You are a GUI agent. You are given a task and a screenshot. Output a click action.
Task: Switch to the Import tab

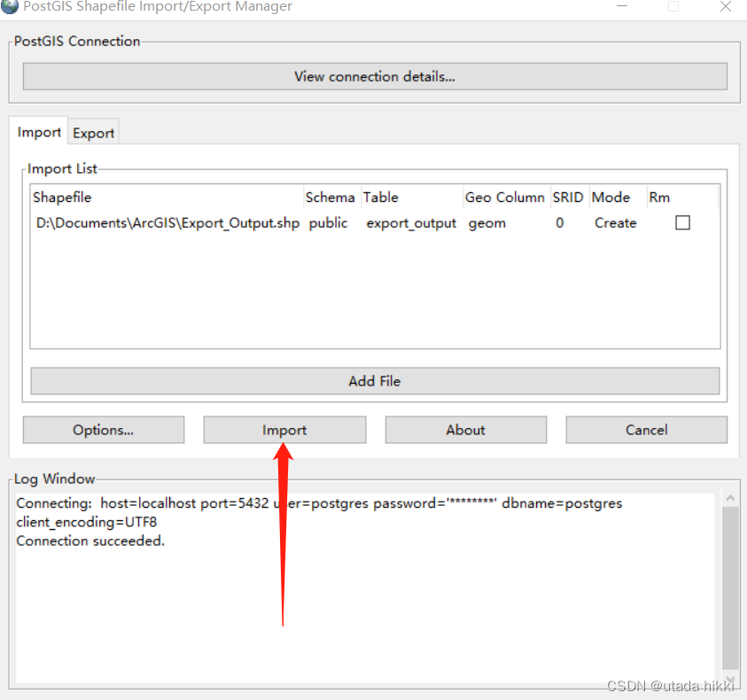click(x=39, y=131)
